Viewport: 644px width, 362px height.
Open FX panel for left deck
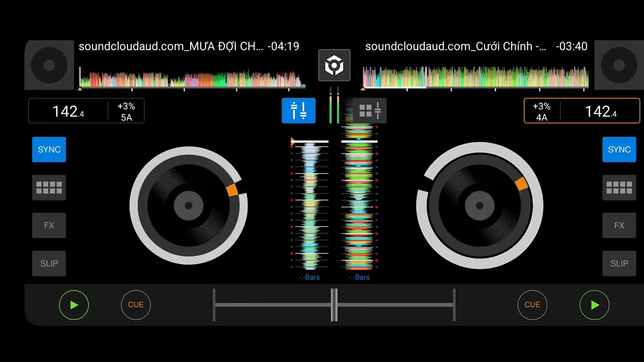click(x=49, y=225)
